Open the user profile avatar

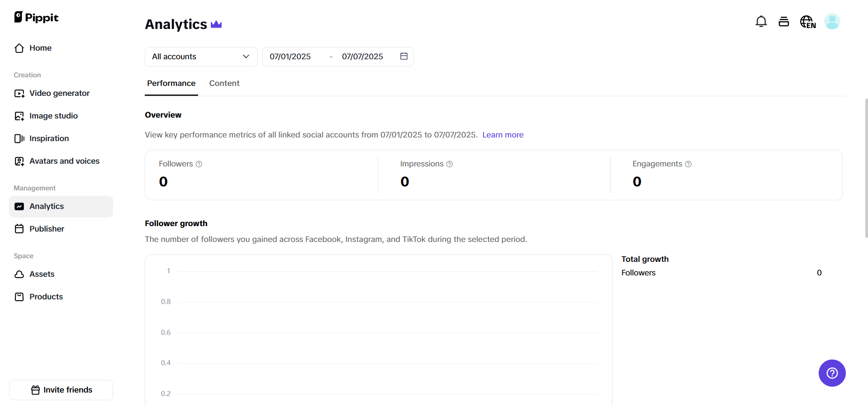(x=832, y=21)
